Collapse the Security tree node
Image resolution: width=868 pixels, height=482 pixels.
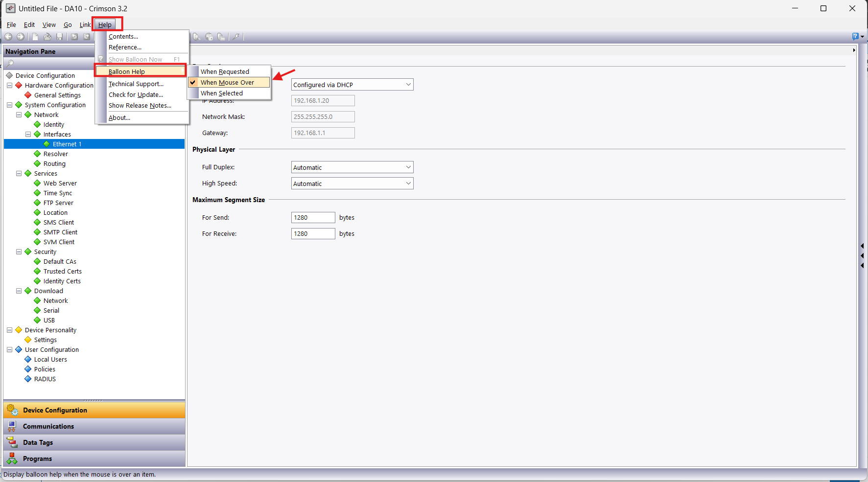(x=19, y=252)
